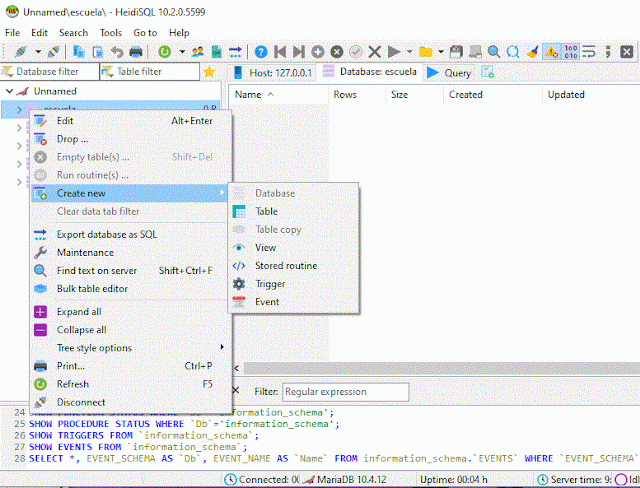Open the Go to menu
The height and width of the screenshot is (488, 640).
coord(145,33)
